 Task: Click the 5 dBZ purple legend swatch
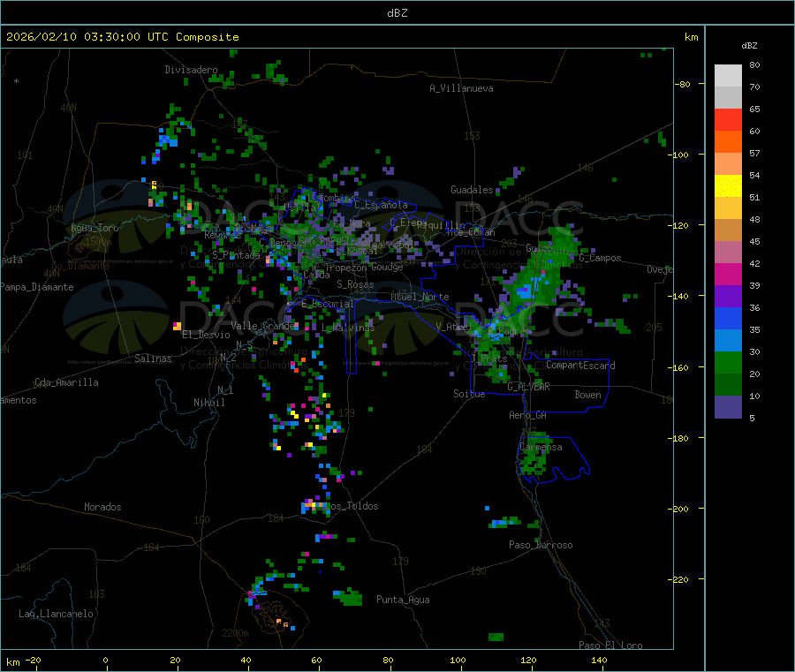tap(728, 407)
